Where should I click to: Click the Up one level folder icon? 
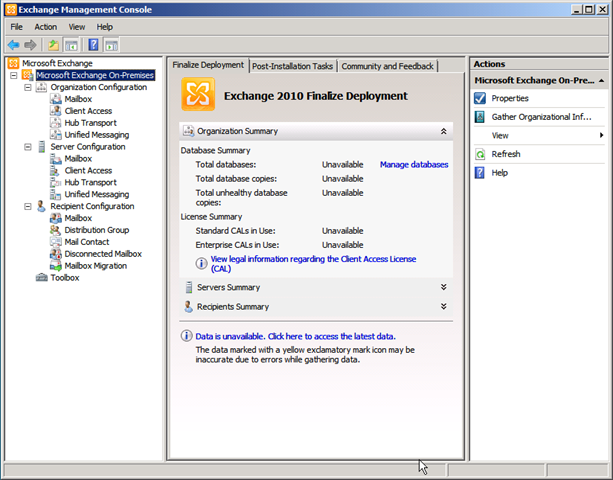tap(53, 45)
